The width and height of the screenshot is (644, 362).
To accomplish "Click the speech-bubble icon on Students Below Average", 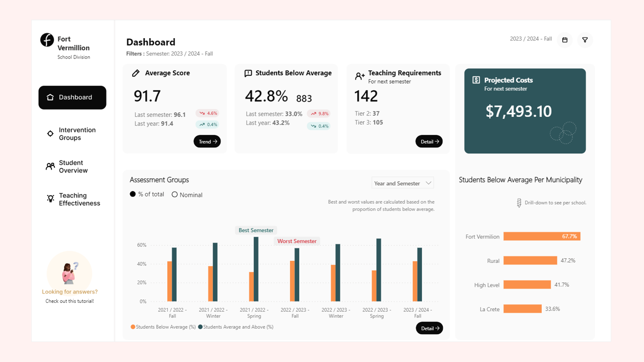I will pos(247,73).
